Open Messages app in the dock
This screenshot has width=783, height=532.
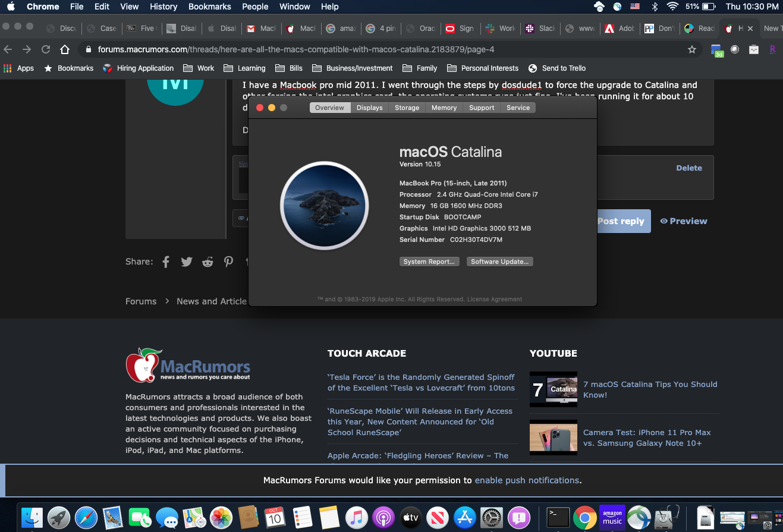(168, 518)
